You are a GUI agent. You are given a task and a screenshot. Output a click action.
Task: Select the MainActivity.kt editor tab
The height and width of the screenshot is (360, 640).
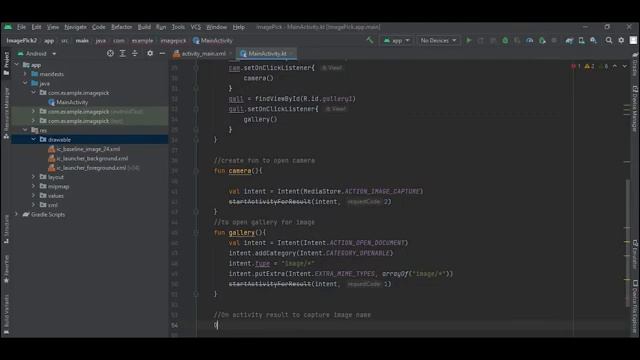tap(266, 53)
